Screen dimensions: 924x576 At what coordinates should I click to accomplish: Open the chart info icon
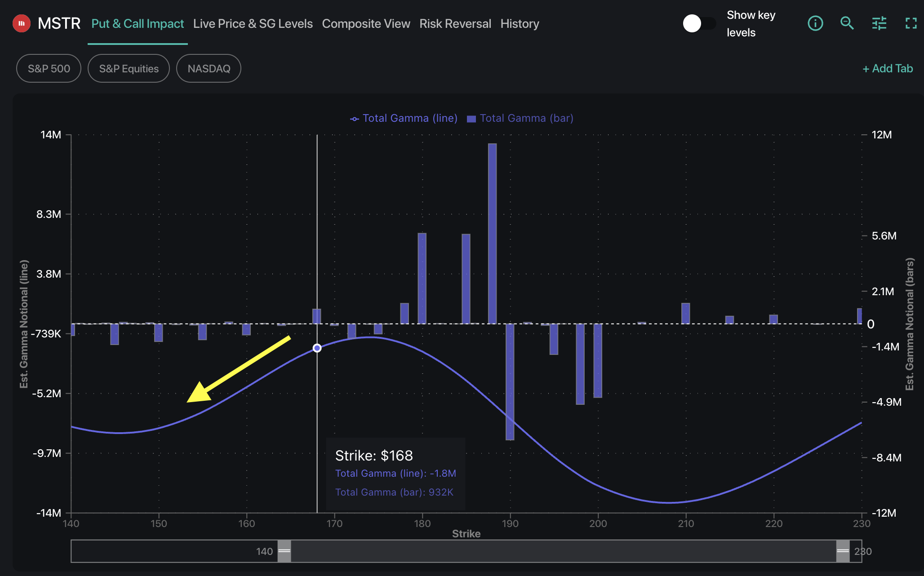[815, 23]
